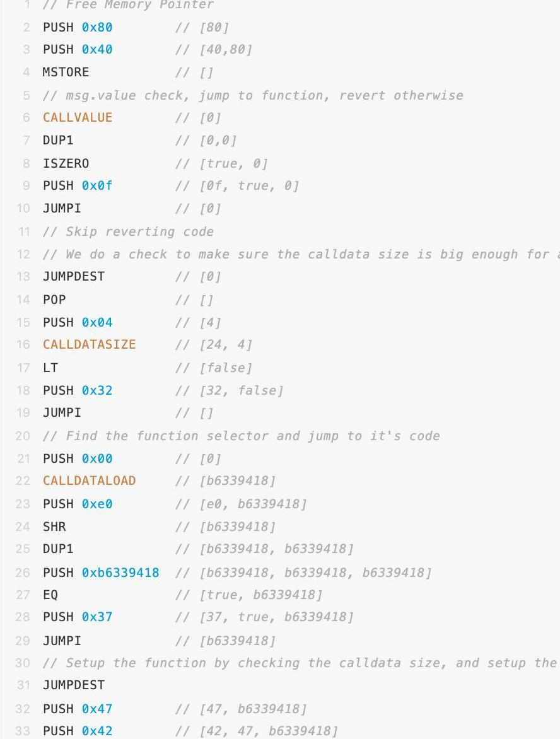
Task: Click the first JUMPDEST on line 13
Action: point(74,276)
